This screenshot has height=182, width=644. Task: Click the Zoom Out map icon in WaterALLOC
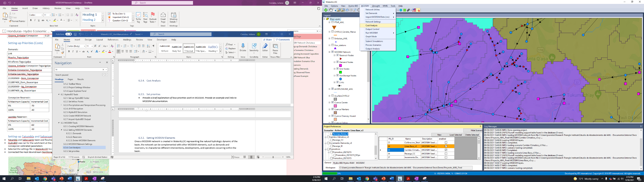tap(343, 10)
